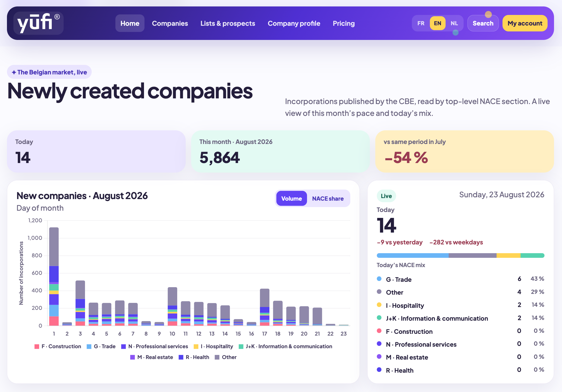This screenshot has width=562, height=392.
Task: Toggle N · Professional services legend entry
Action: pyautogui.click(x=155, y=346)
